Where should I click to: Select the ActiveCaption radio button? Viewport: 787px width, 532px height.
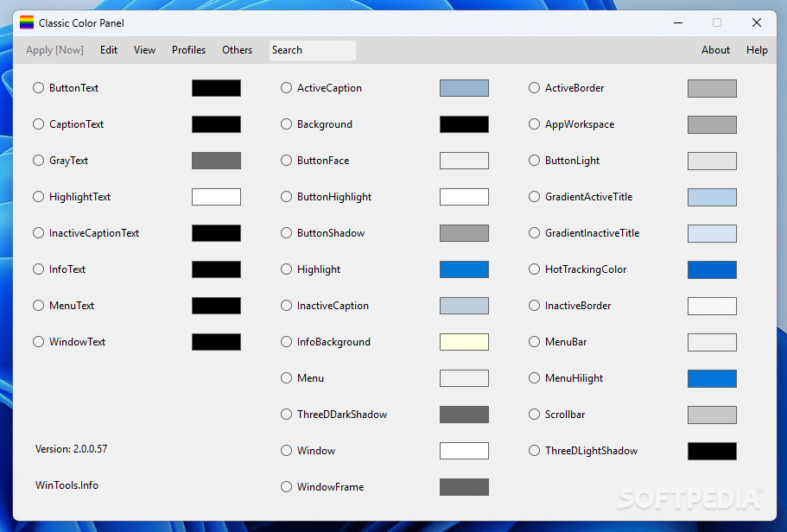tap(286, 88)
